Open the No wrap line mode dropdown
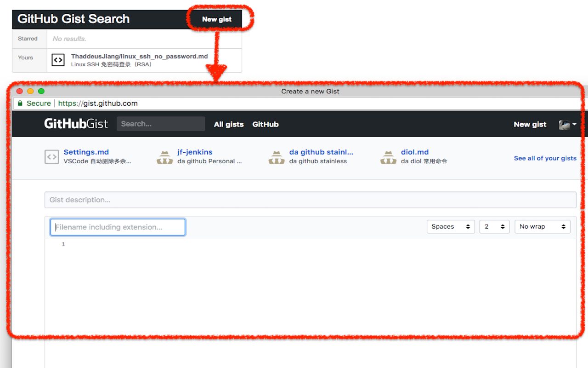 pos(543,226)
